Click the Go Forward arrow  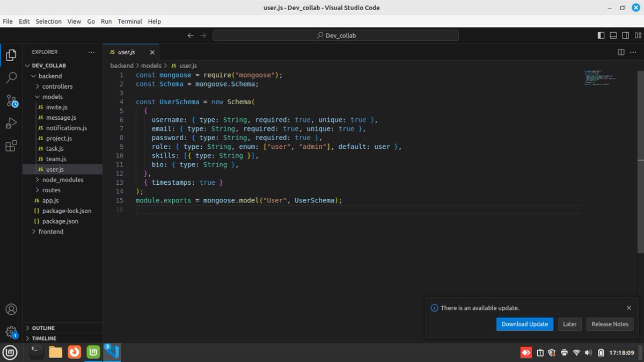[x=203, y=35]
